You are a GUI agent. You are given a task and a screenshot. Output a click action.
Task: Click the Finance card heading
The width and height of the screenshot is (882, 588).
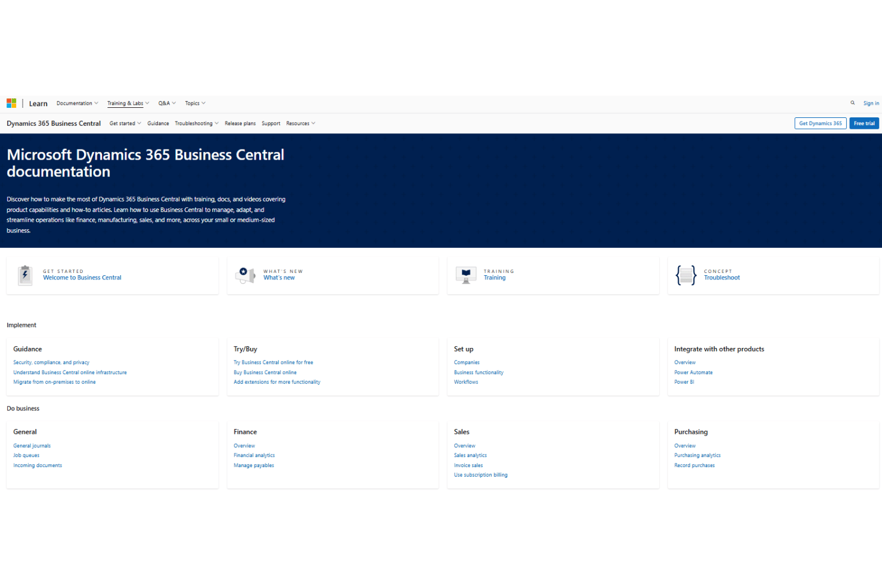point(245,432)
